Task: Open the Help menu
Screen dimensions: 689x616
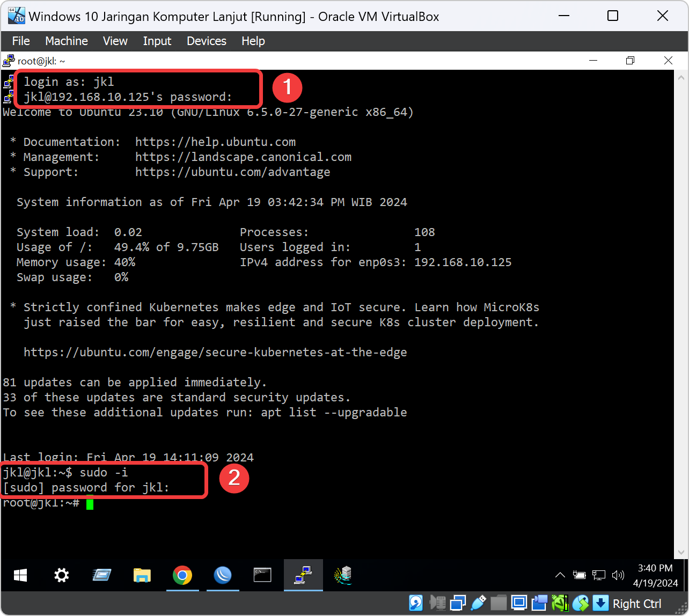Action: click(253, 41)
